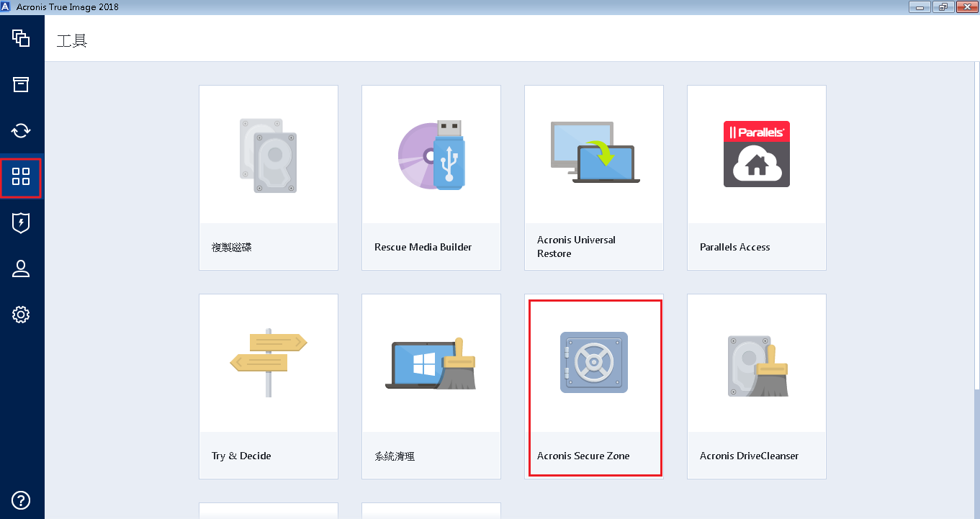Open Acronis Secure Zone label
This screenshot has height=519, width=980.
pos(583,456)
